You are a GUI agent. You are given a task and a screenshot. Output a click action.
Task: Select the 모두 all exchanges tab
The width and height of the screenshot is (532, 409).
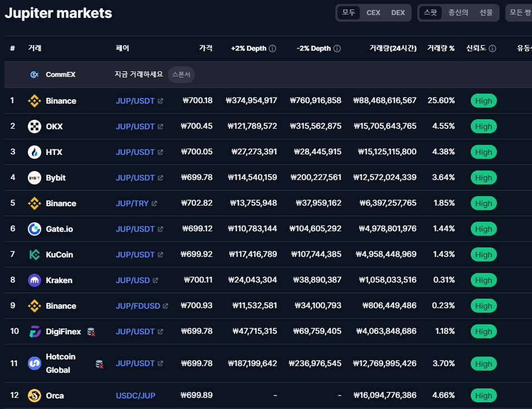tap(349, 13)
